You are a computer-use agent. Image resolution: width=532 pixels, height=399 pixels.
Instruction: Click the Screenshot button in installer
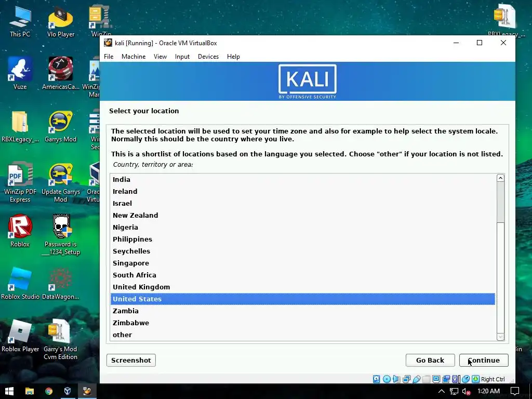click(131, 361)
